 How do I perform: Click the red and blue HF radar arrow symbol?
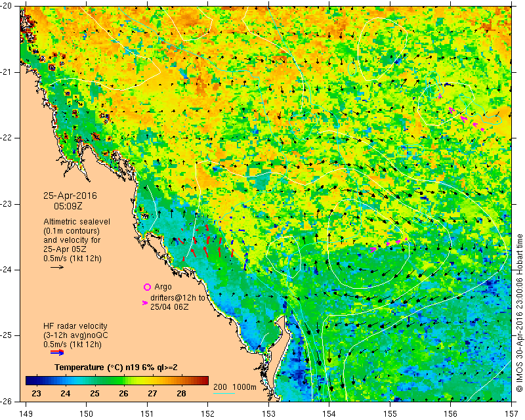point(57,352)
